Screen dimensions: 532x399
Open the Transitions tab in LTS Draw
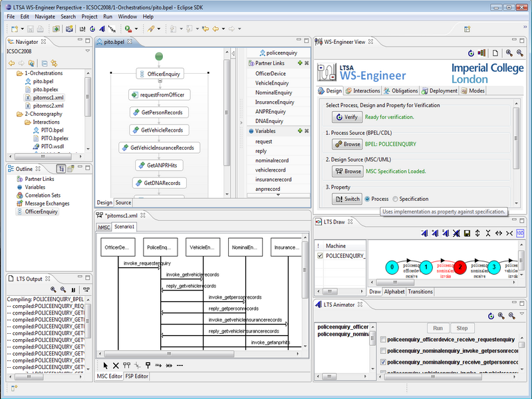pos(420,292)
